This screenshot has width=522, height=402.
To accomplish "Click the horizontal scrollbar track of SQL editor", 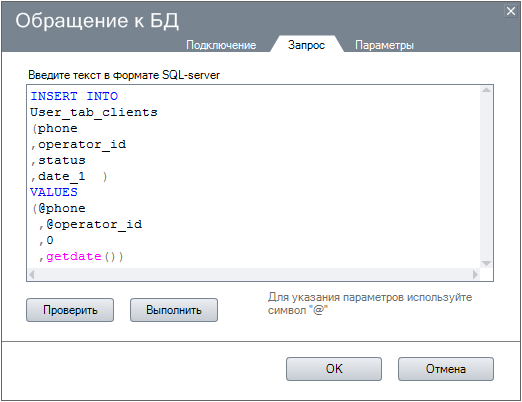I will click(254, 275).
